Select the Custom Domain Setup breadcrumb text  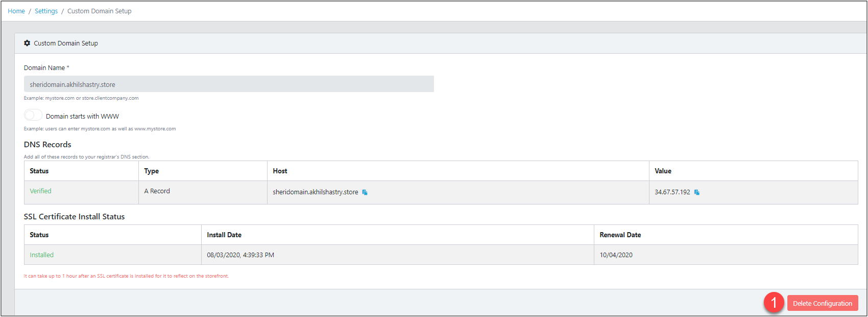tap(100, 11)
